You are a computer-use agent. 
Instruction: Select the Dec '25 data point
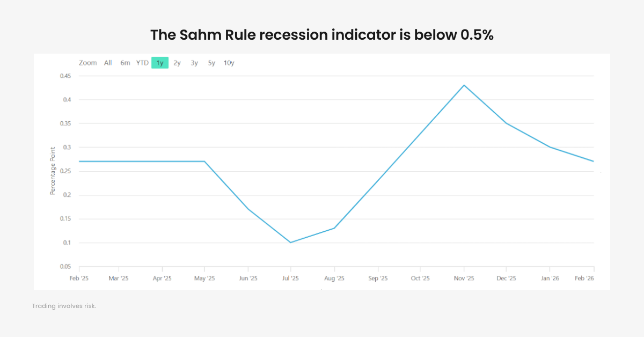(506, 123)
